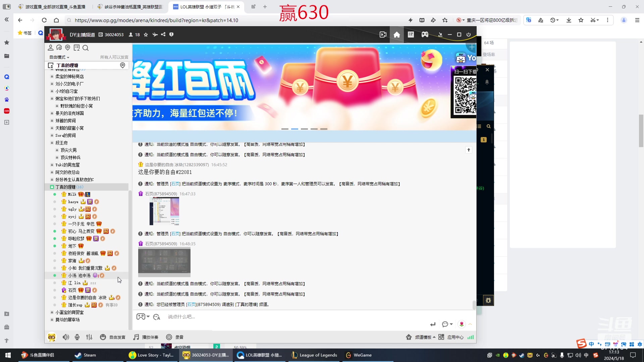Open the member search in channel list

point(86,48)
